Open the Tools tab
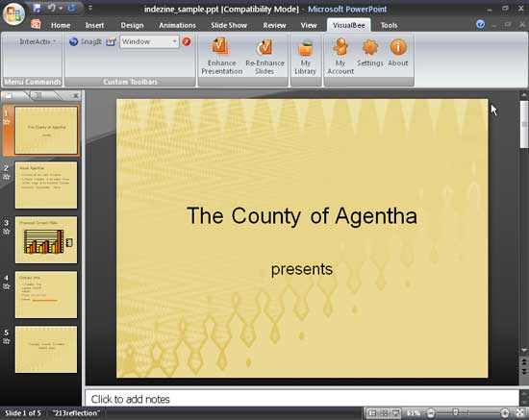 [x=389, y=25]
